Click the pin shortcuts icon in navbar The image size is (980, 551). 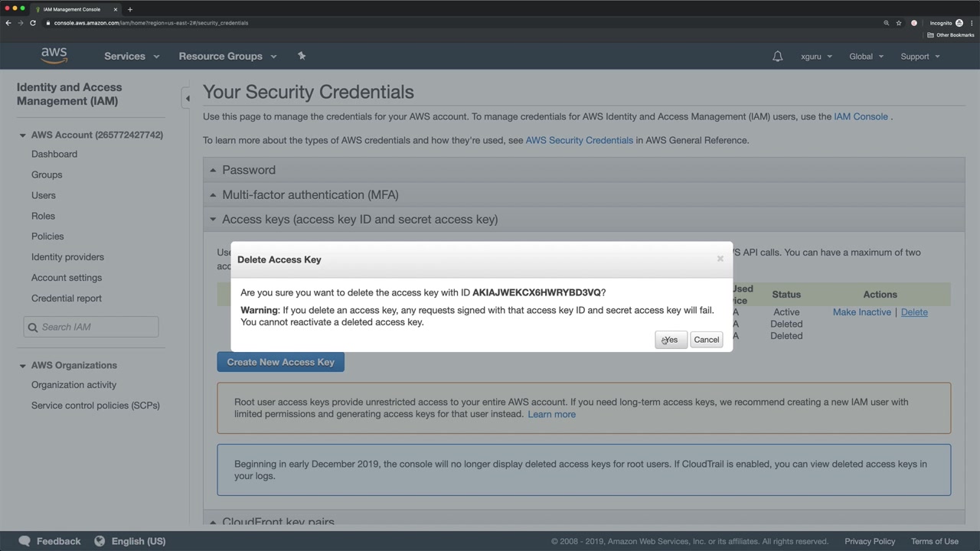(x=302, y=56)
